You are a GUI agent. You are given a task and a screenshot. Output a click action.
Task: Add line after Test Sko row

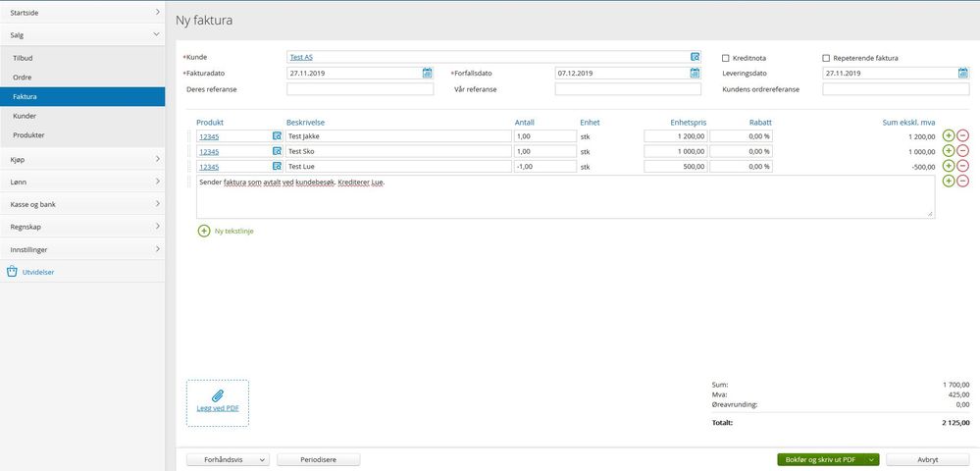click(x=949, y=151)
